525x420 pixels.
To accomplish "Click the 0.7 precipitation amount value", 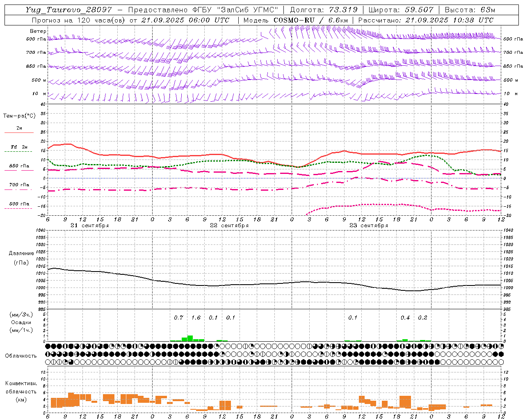I will 178,317.
